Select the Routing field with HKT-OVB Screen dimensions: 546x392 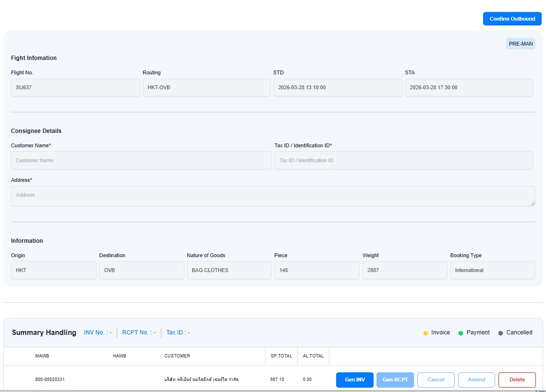(206, 88)
